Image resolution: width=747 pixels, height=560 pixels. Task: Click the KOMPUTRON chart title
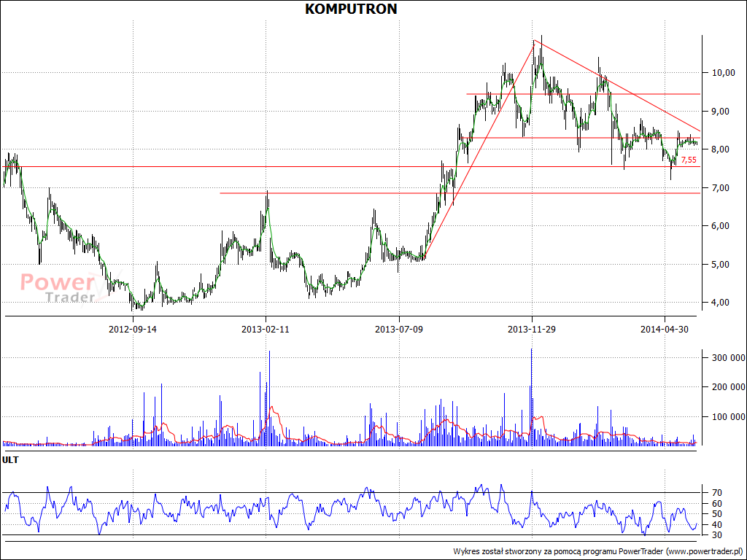(351, 9)
